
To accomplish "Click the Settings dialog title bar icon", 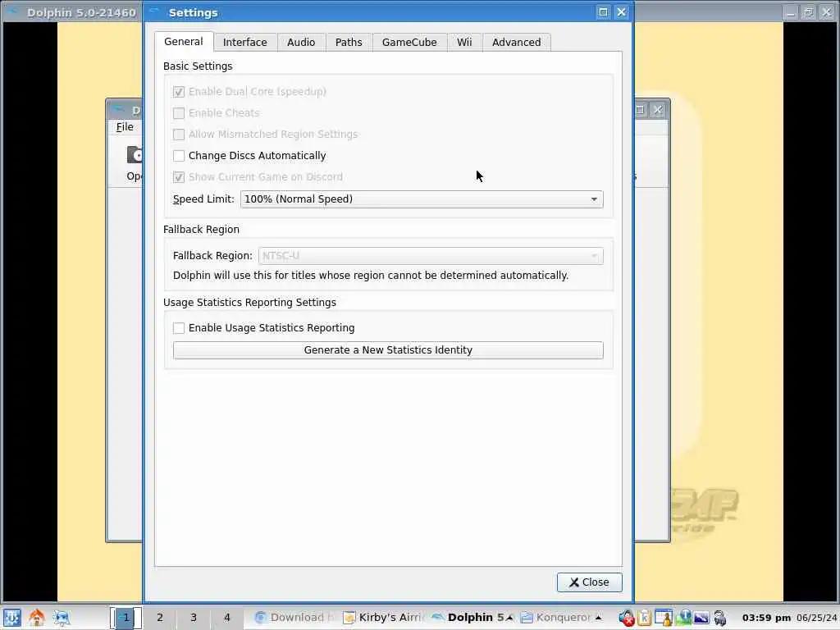I will click(x=154, y=11).
